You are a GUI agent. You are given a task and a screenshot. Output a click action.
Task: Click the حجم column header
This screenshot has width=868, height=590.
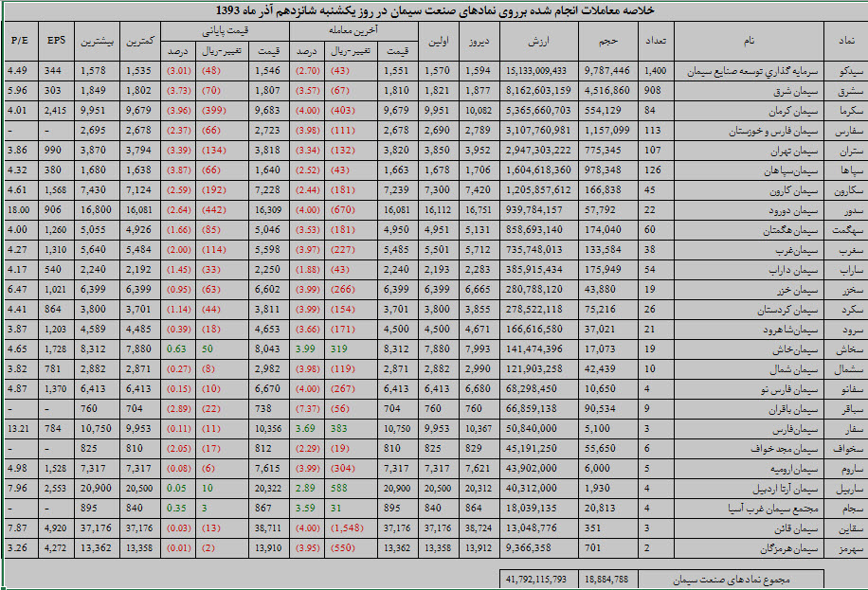(607, 41)
